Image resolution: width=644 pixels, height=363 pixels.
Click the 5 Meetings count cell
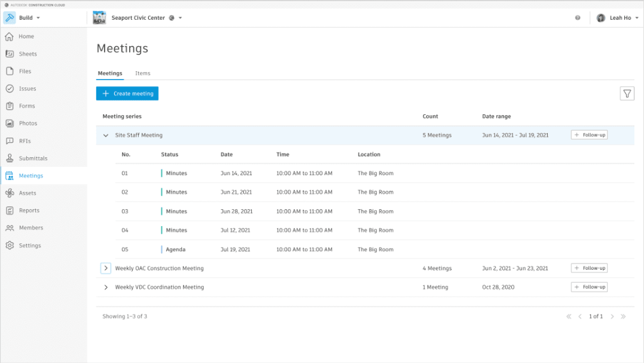tap(437, 135)
